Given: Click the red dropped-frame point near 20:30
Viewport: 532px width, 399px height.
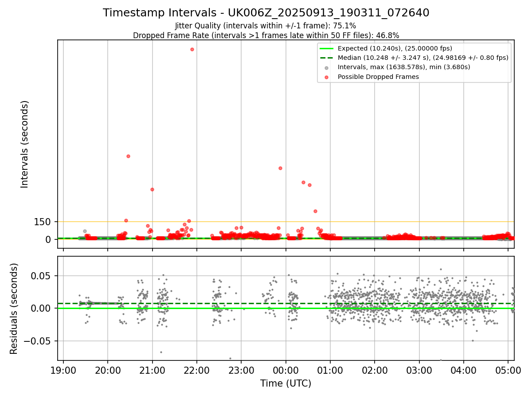Looking at the screenshot, I should pos(128,156).
